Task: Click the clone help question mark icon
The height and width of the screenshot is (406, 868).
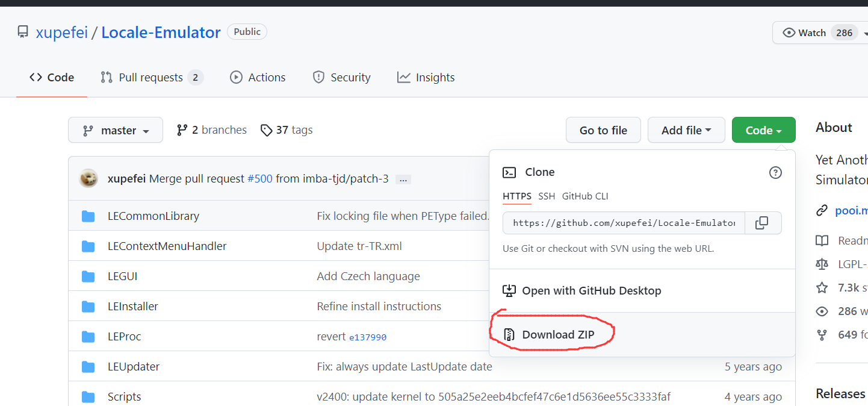Action: pyautogui.click(x=775, y=172)
